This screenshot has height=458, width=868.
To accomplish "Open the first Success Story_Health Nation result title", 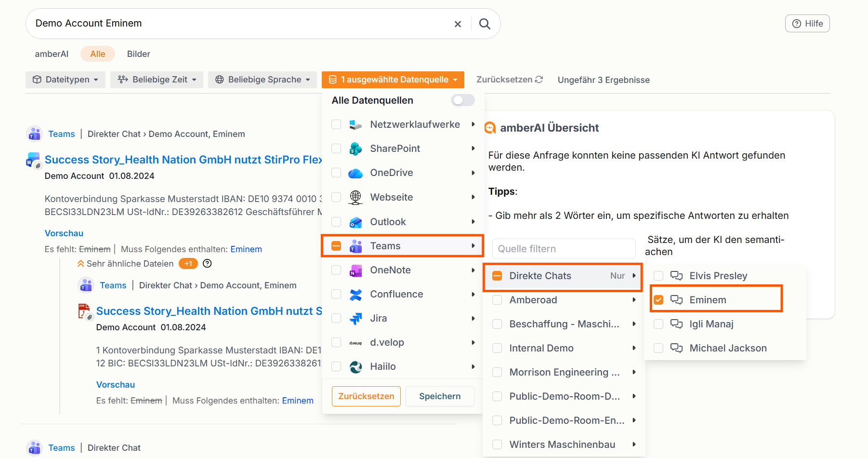I will [184, 160].
